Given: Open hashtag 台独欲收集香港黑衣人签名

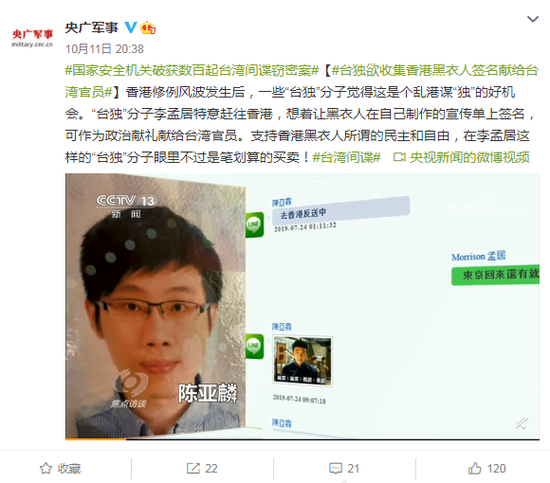Looking at the screenshot, I should coord(302,81).
